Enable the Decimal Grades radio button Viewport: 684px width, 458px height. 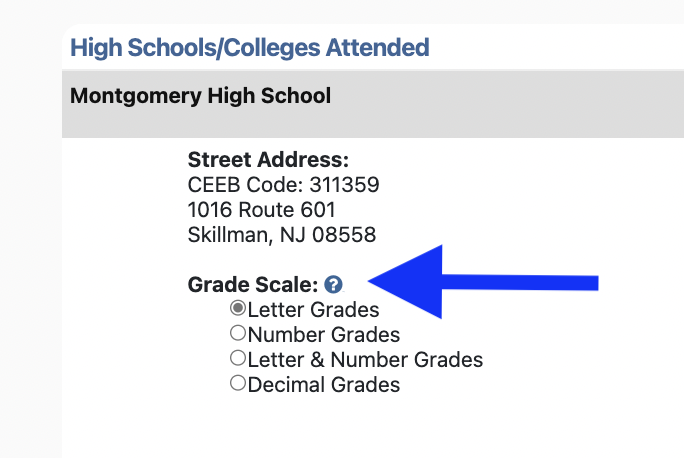(x=238, y=383)
